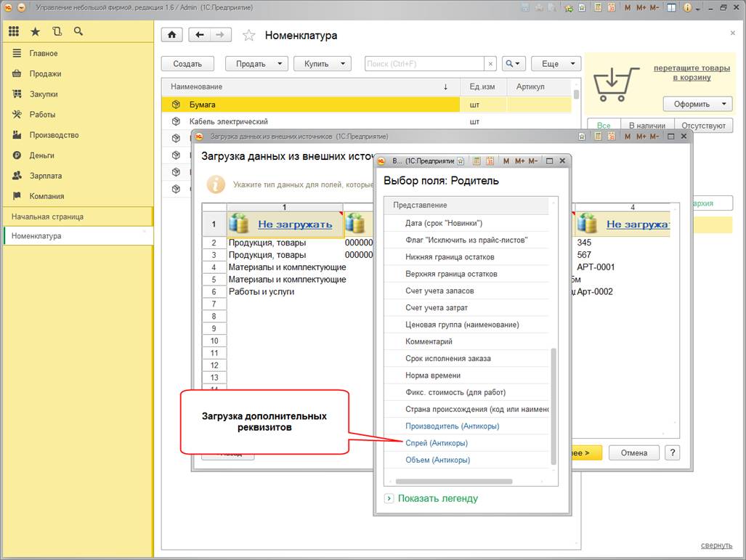Choose Спрей (Антикоры) field
Image resolution: width=746 pixels, height=560 pixels.
466,443
